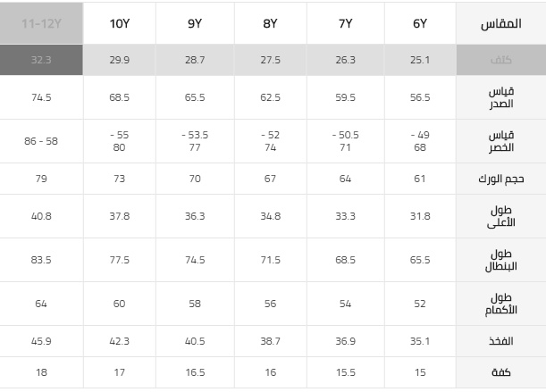Viewport: 546px width, 392px height.
Task: Click the 6Y size header
Action: (x=420, y=23)
